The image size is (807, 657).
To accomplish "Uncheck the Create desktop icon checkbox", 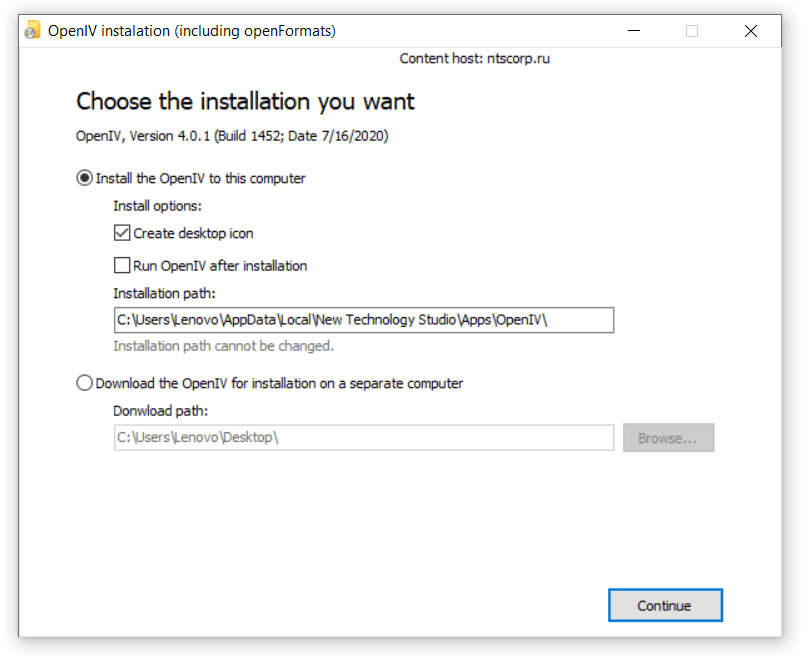I will point(122,233).
